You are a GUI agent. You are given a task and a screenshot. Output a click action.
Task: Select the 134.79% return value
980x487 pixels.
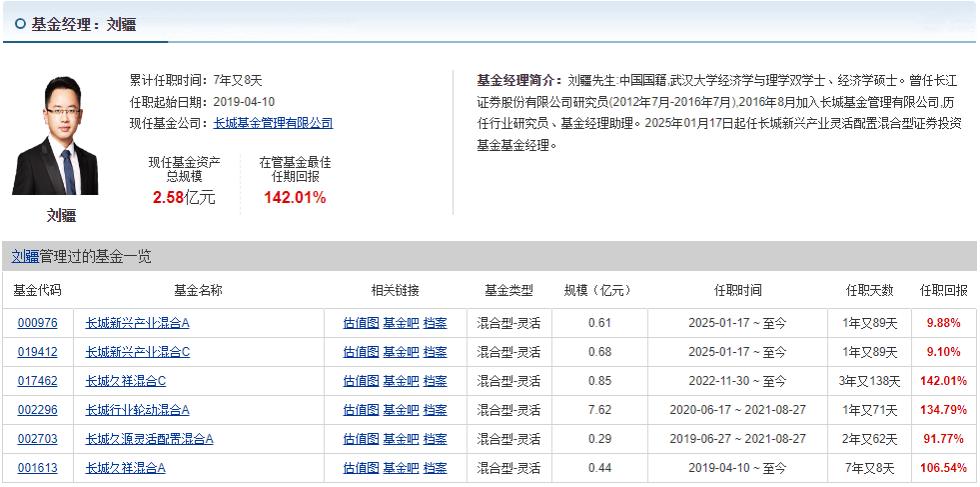944,410
